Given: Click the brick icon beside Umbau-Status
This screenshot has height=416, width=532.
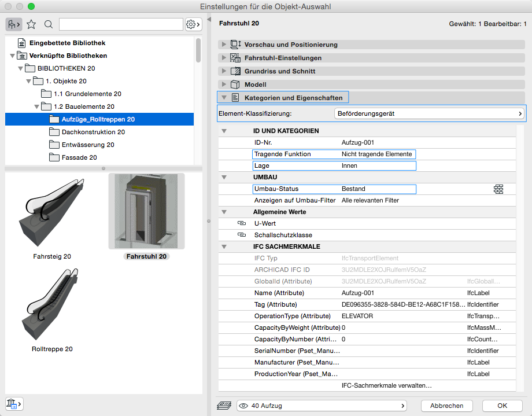Looking at the screenshot, I should click(498, 189).
